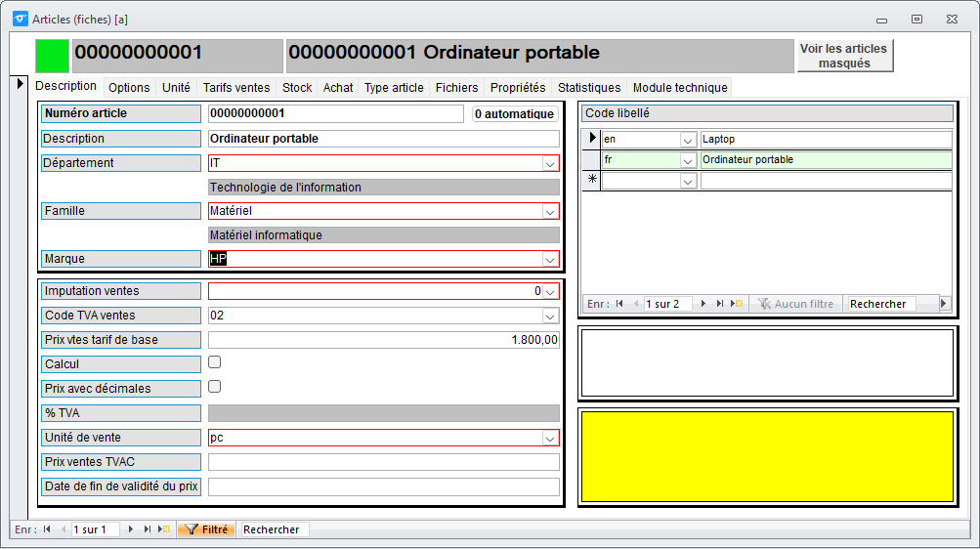The height and width of the screenshot is (549, 980).
Task: Click the Laptop label field
Action: pyautogui.click(x=827, y=140)
